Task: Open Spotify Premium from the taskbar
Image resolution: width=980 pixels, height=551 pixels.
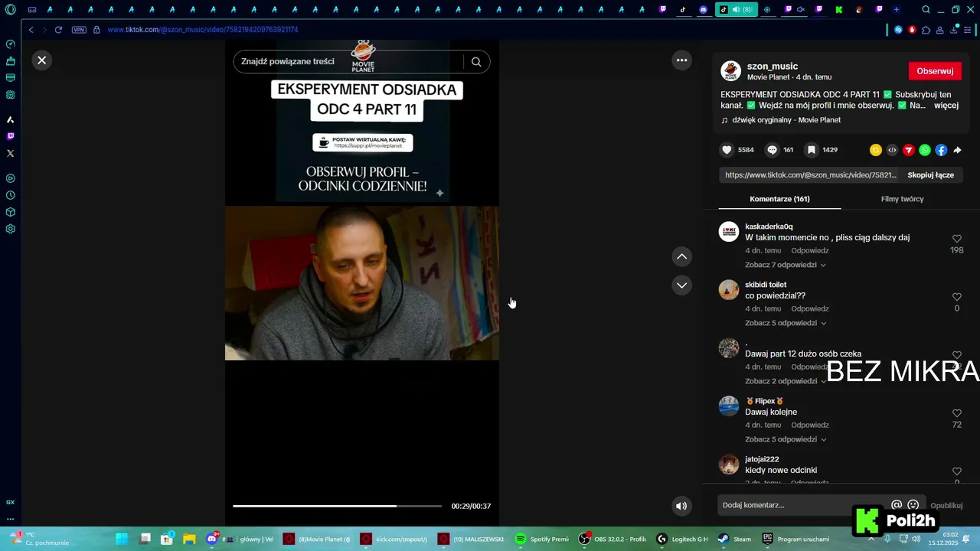Action: [543, 539]
